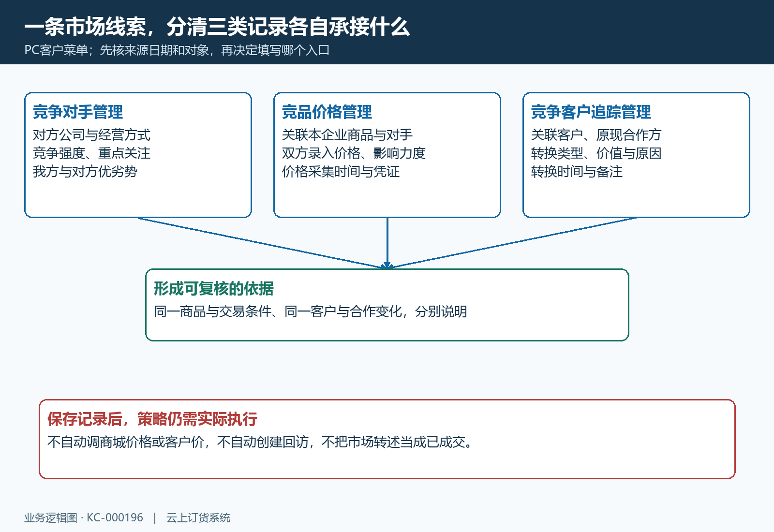Click the footer label 业务逻辑图 · KC-000196
Screen dimensions: 774x532
coord(84,518)
